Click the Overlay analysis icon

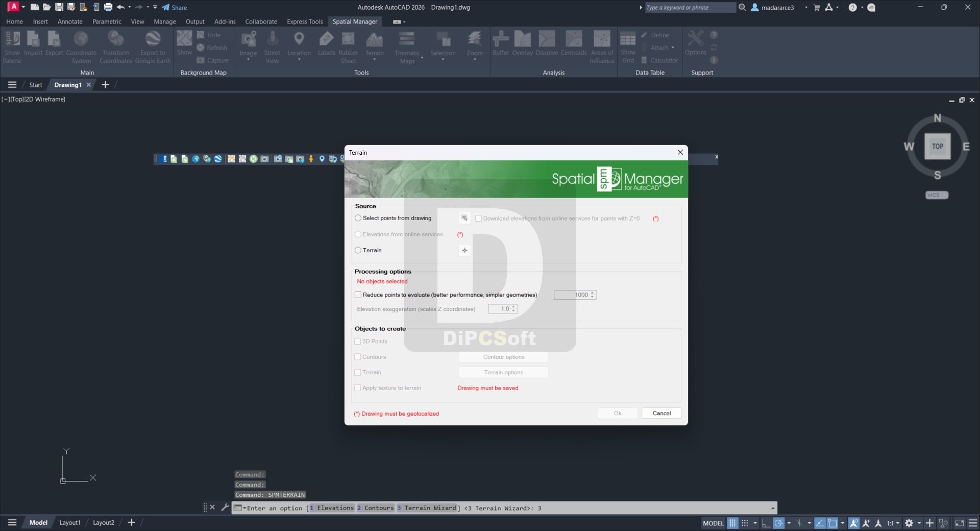coord(522,43)
